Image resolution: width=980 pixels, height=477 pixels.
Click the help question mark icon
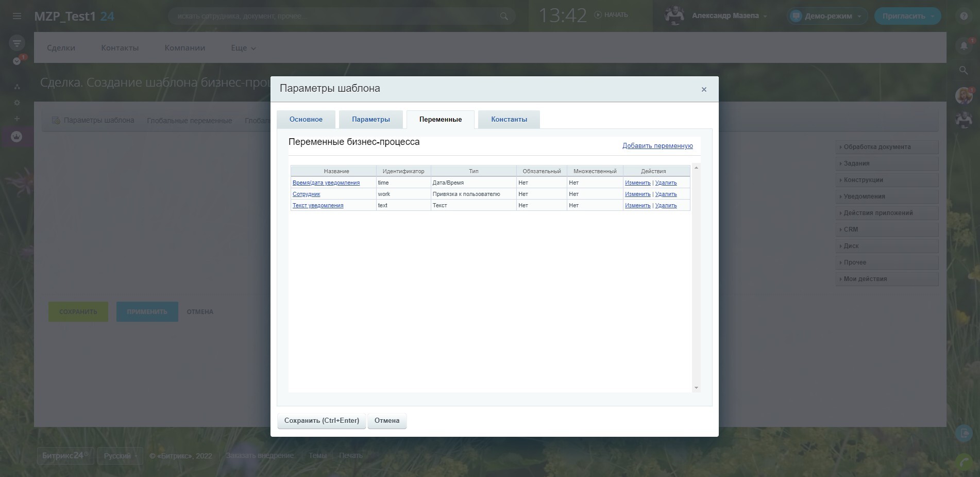[x=964, y=16]
